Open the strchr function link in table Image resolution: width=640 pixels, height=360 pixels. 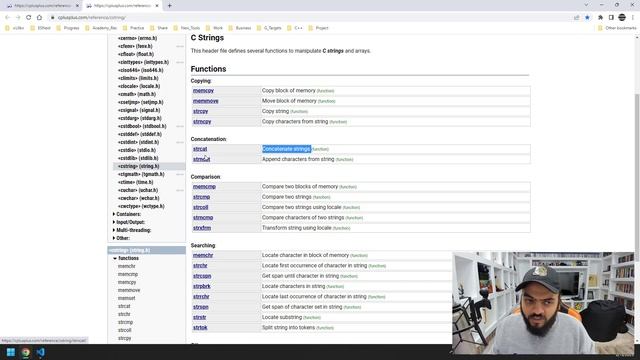pos(200,266)
